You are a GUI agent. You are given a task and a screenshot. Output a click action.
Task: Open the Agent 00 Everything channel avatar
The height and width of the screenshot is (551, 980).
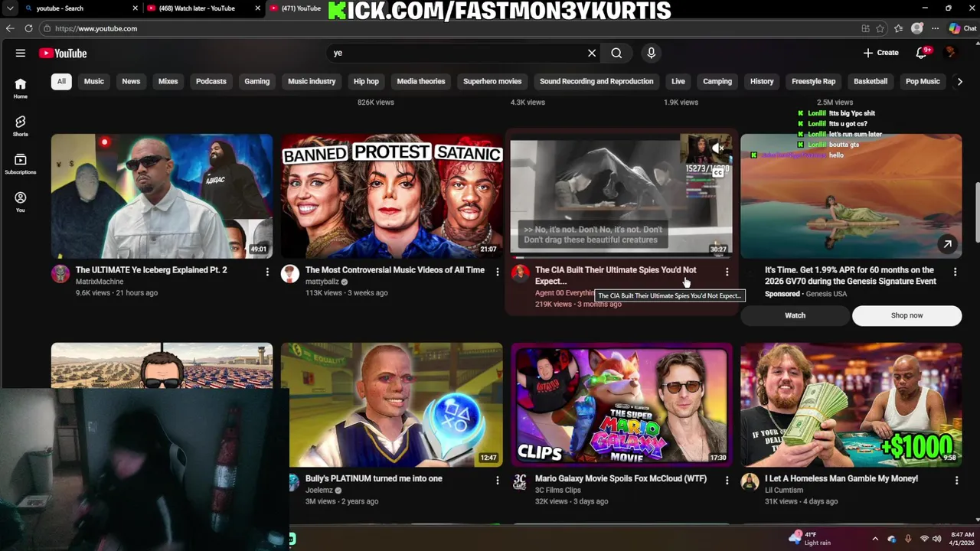click(x=520, y=274)
